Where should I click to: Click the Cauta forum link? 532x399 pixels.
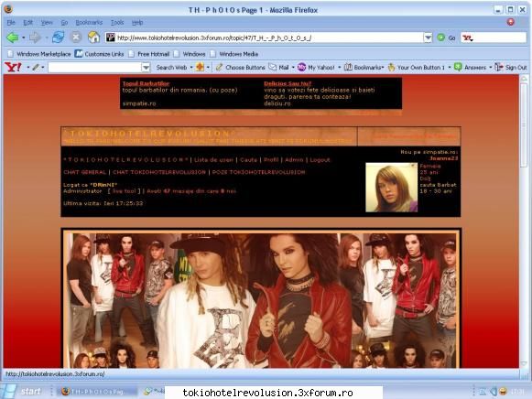click(x=248, y=159)
